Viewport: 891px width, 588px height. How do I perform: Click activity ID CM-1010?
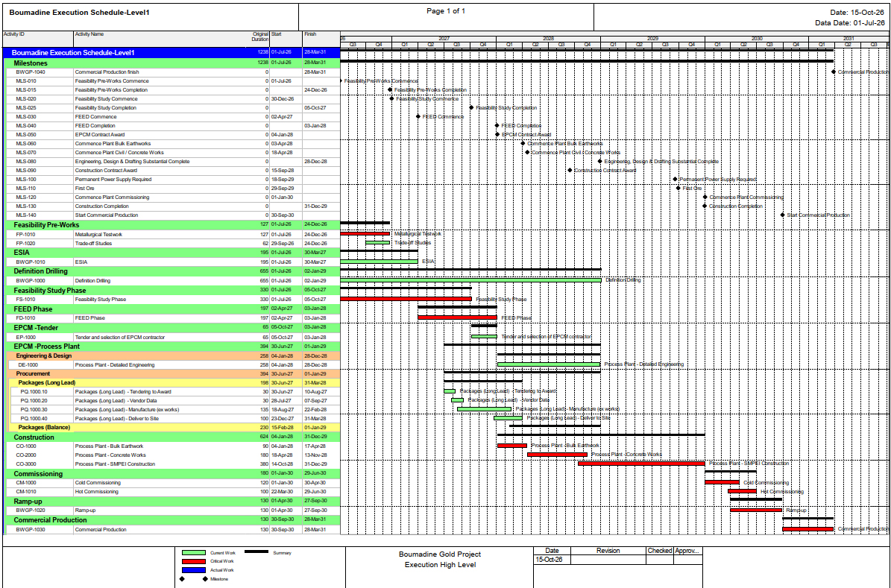point(26,492)
